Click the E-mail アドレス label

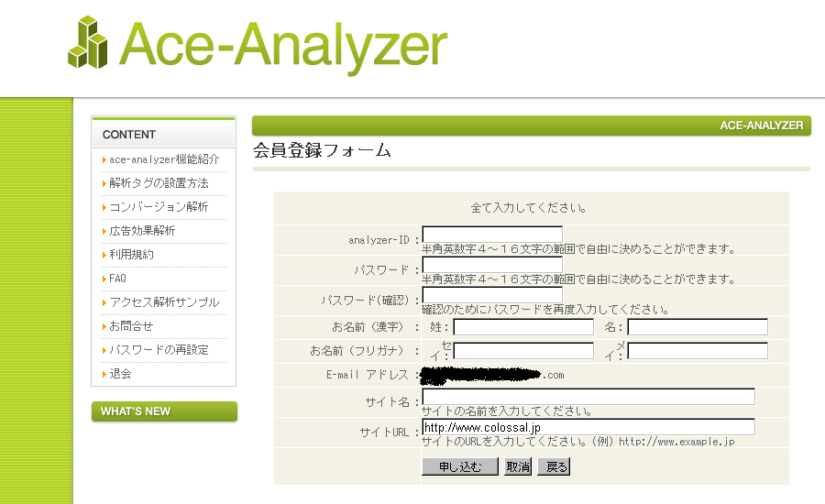pos(368,375)
